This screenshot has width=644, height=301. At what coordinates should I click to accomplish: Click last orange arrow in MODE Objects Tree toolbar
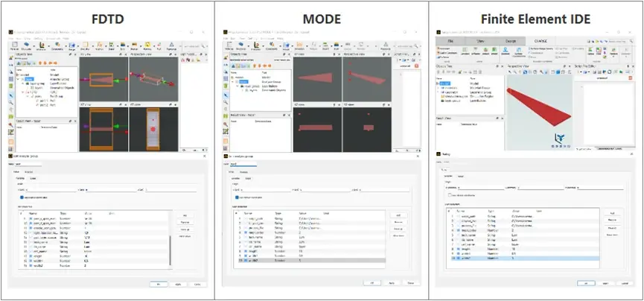pyautogui.click(x=270, y=66)
